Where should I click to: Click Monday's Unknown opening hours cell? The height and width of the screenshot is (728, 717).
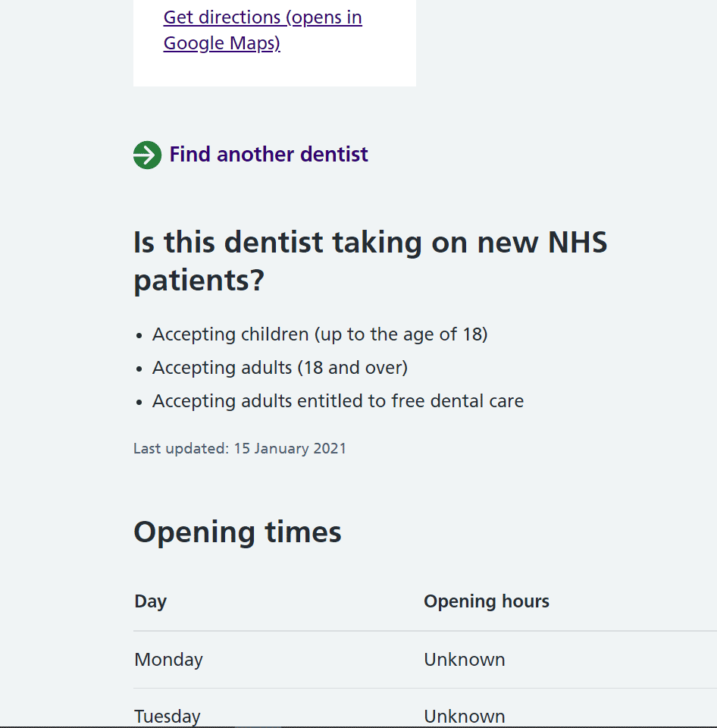click(464, 660)
